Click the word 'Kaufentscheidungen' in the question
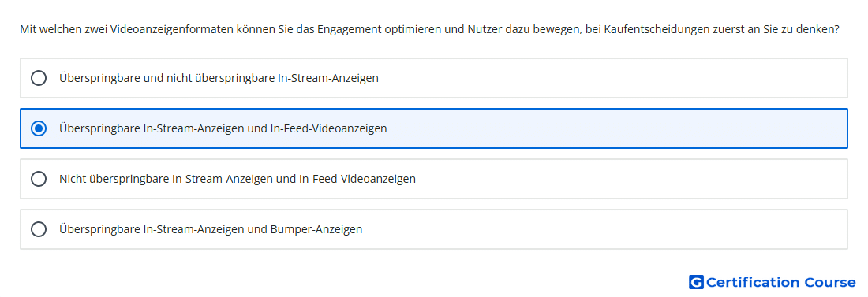Viewport: 868px width, 297px height. [657, 29]
